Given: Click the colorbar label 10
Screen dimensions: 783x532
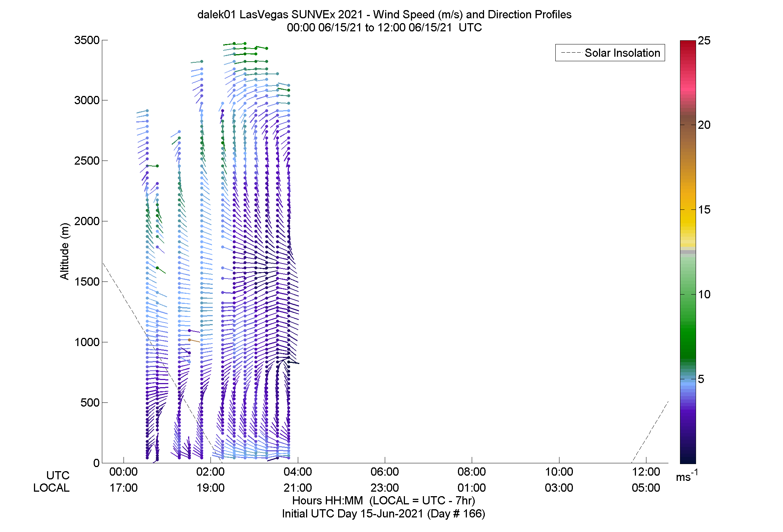Looking at the screenshot, I should [704, 294].
